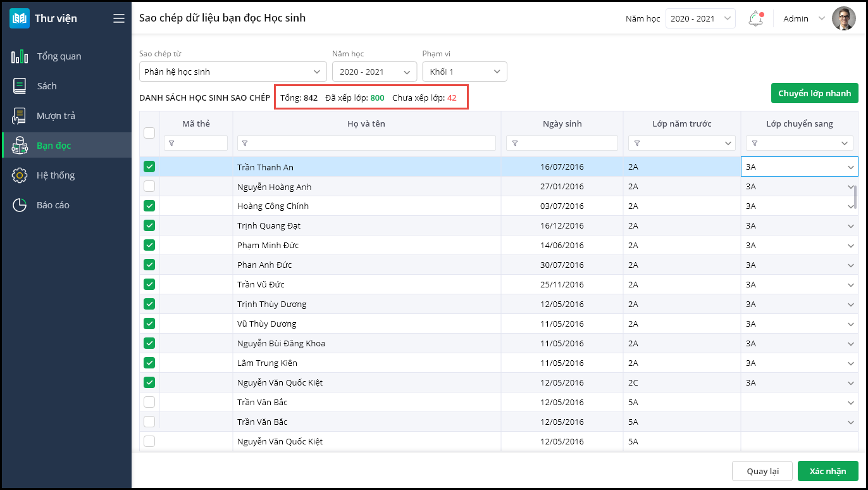Click the Mượn trả sidebar icon
Image resolution: width=868 pixels, height=490 pixels.
(x=20, y=116)
